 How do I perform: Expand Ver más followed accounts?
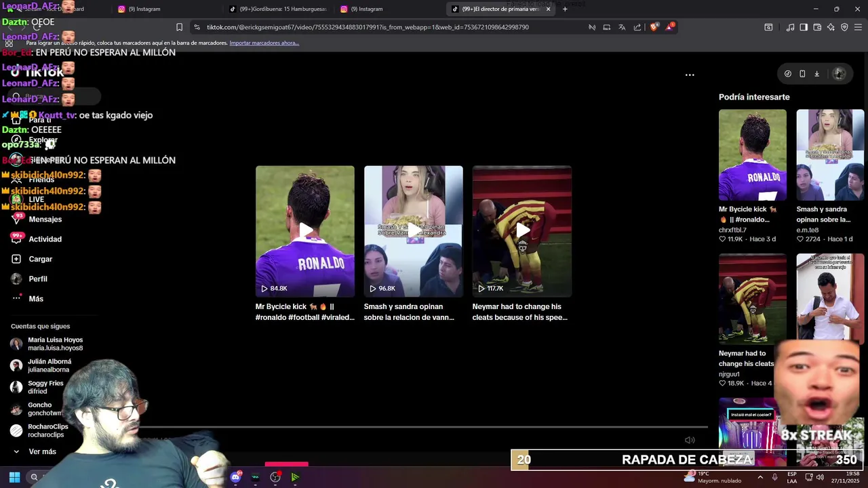point(42,451)
